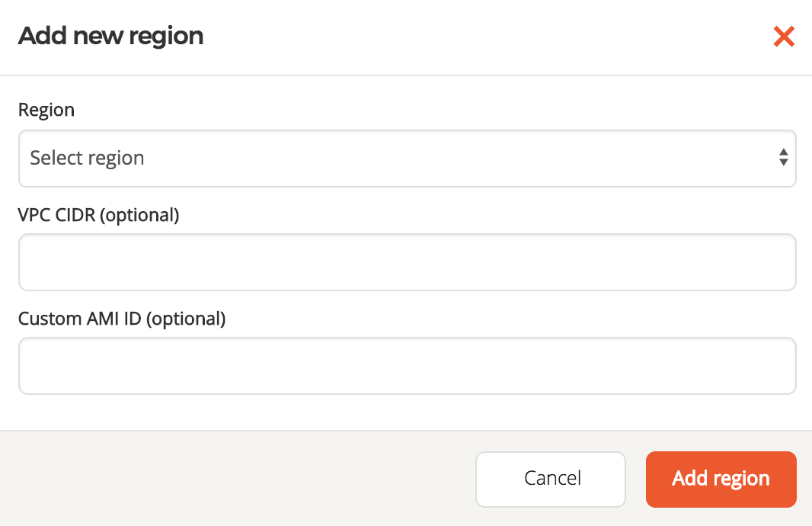Click the dialog footer area
Viewport: 812px width, 526px height.
point(229,479)
